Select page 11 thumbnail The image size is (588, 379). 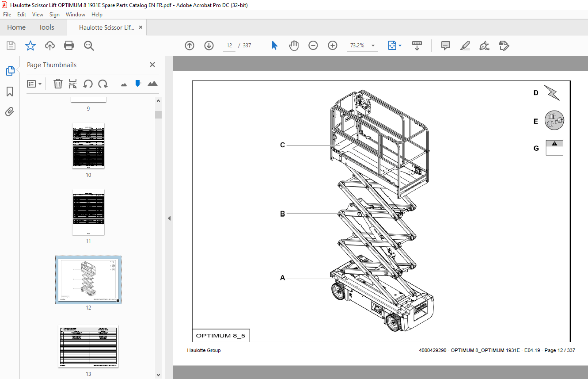(x=88, y=212)
